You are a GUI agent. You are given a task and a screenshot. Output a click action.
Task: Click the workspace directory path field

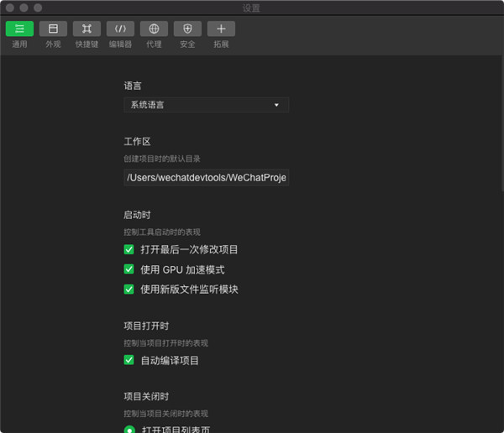(206, 178)
